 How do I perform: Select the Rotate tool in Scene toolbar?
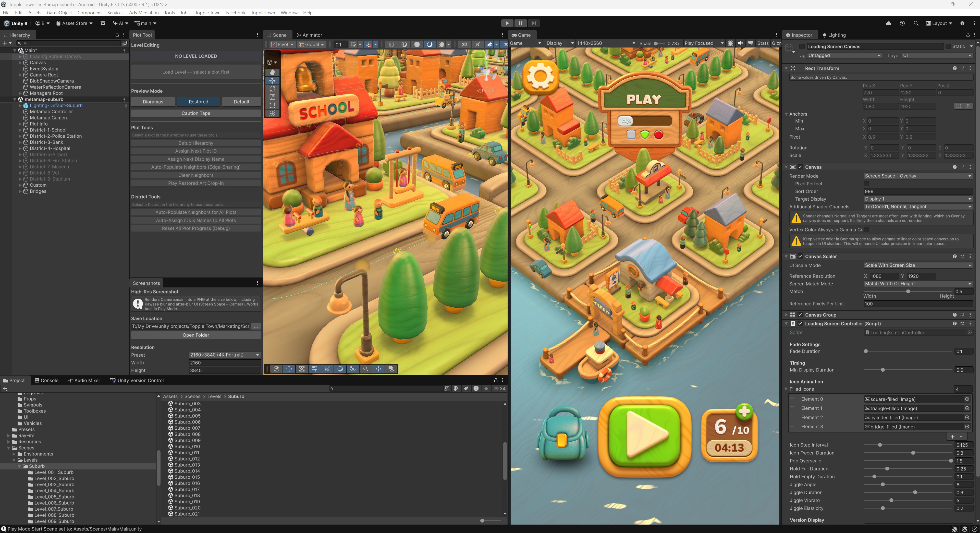point(272,89)
